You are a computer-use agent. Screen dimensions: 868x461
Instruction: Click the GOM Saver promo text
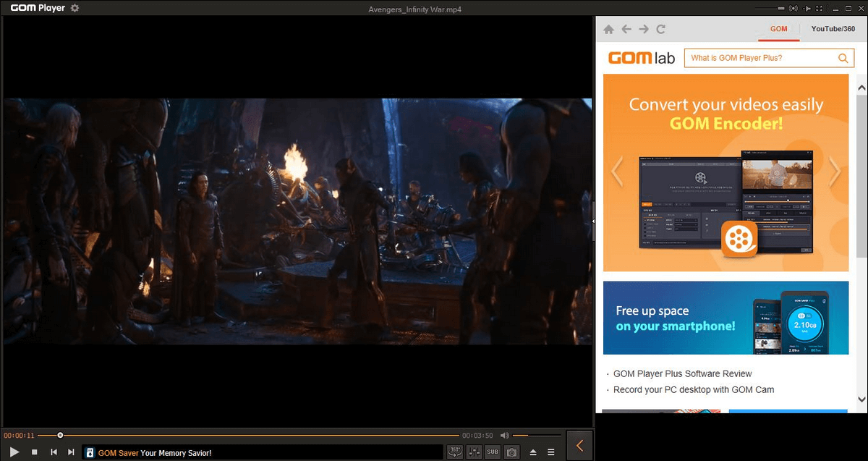pyautogui.click(x=155, y=453)
